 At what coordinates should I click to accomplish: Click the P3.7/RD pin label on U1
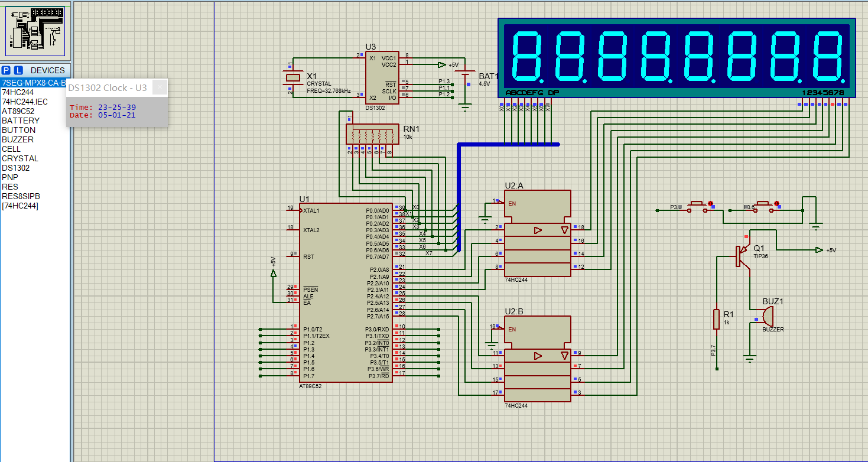[378, 376]
